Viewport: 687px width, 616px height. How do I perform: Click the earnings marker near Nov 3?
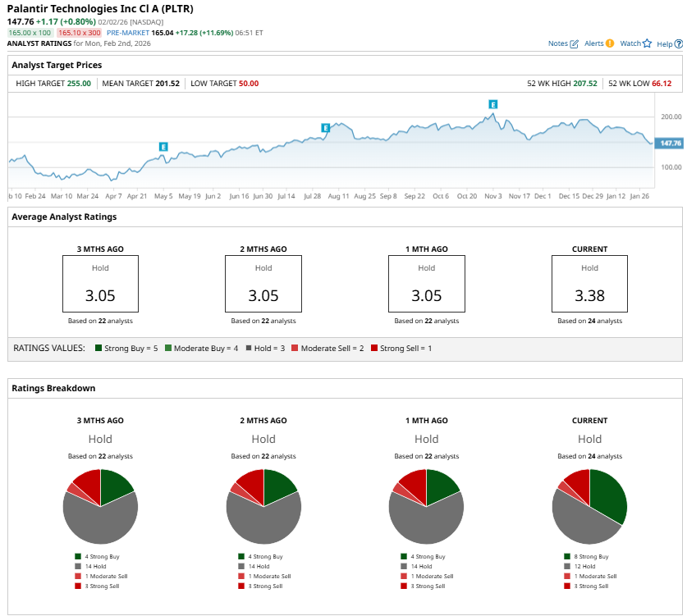(x=493, y=105)
